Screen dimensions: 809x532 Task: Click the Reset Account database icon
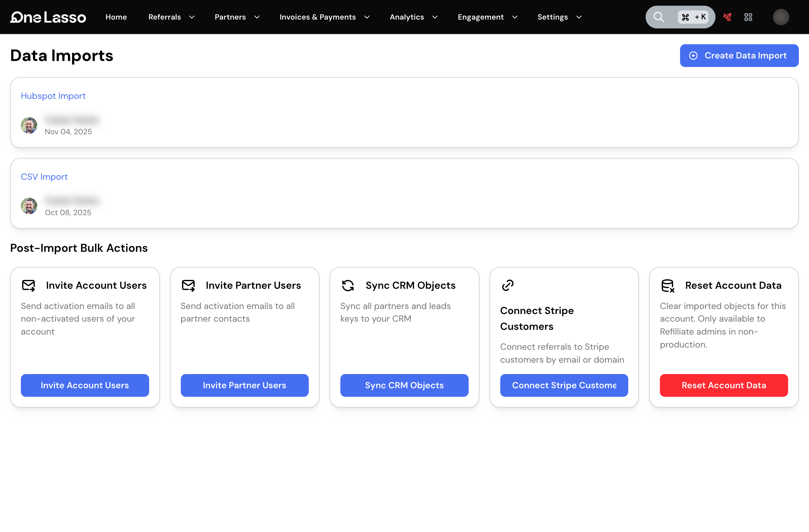pyautogui.click(x=668, y=286)
